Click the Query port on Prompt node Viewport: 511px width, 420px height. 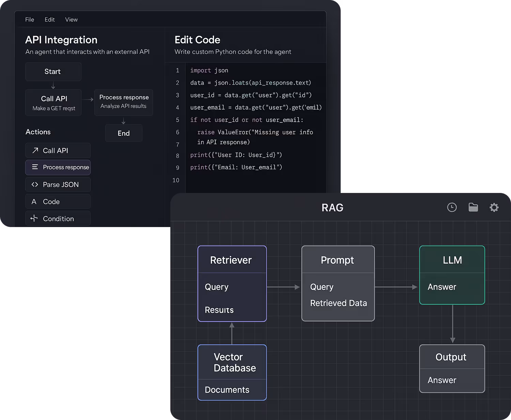coord(322,287)
